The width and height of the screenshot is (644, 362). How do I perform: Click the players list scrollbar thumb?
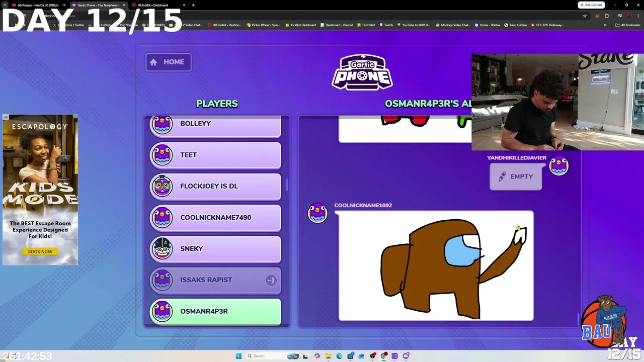(287, 185)
